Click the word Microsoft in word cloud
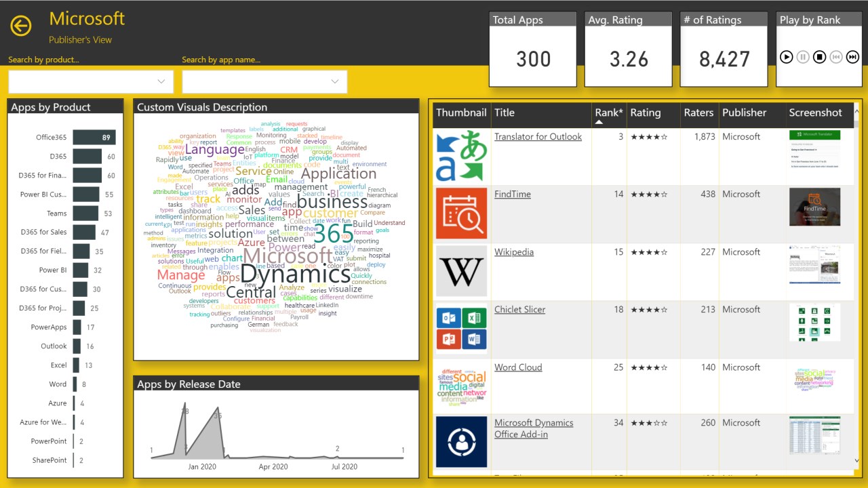This screenshot has width=868, height=488. (288, 256)
